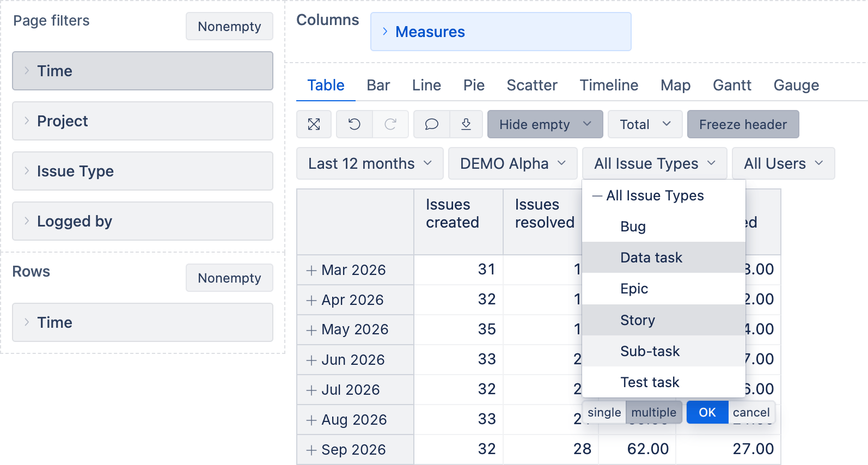Screen dimensions: 868x465
Task: Expand the Logged by page filter
Action: [27, 221]
